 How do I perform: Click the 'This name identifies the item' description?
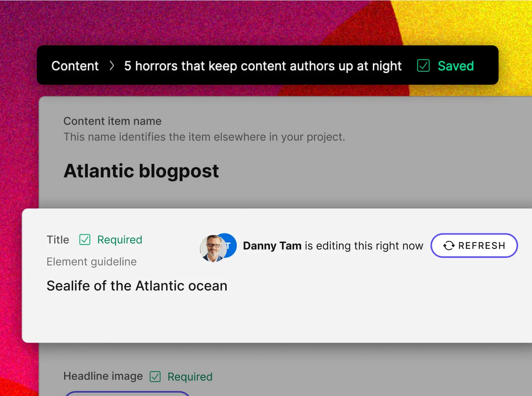point(204,137)
